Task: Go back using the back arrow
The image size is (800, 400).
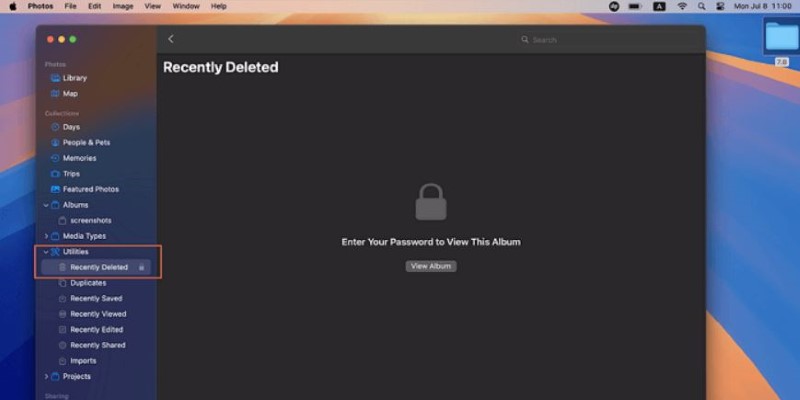Action: (x=171, y=39)
